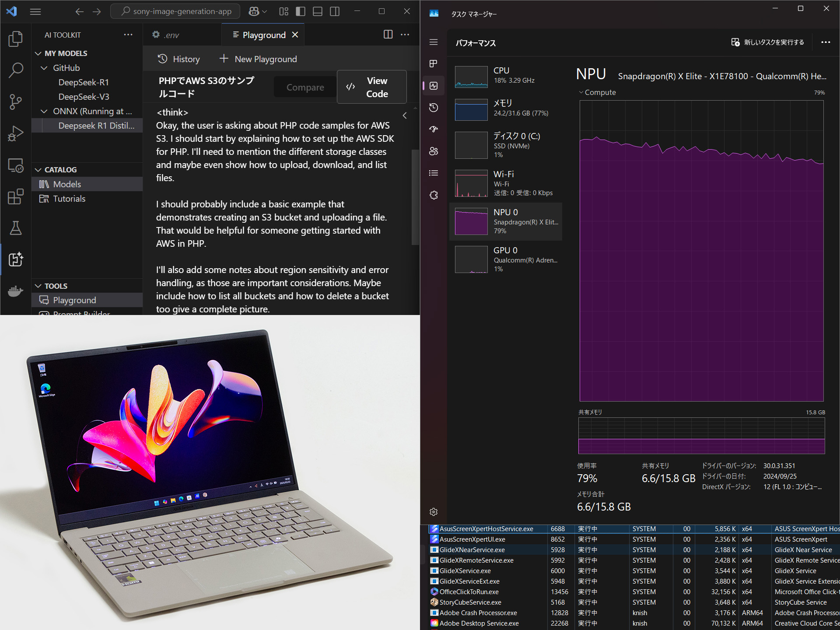The height and width of the screenshot is (630, 840).
Task: Collapse the GitHub models group
Action: coord(44,68)
